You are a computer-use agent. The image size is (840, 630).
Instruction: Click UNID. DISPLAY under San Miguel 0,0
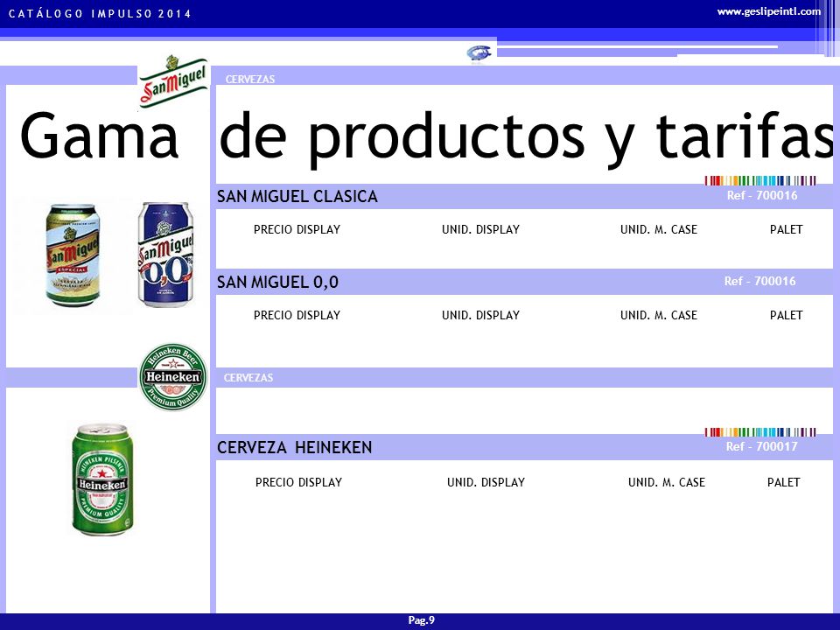click(480, 315)
